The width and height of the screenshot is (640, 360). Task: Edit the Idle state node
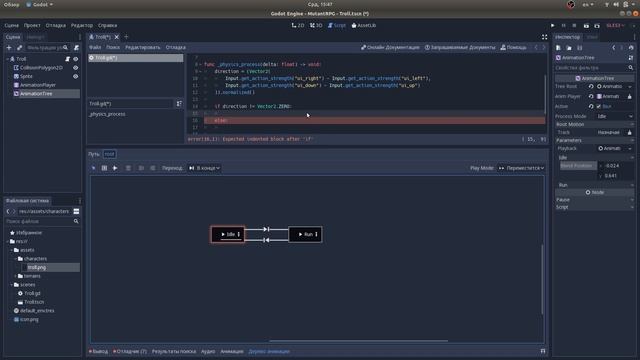[239, 234]
